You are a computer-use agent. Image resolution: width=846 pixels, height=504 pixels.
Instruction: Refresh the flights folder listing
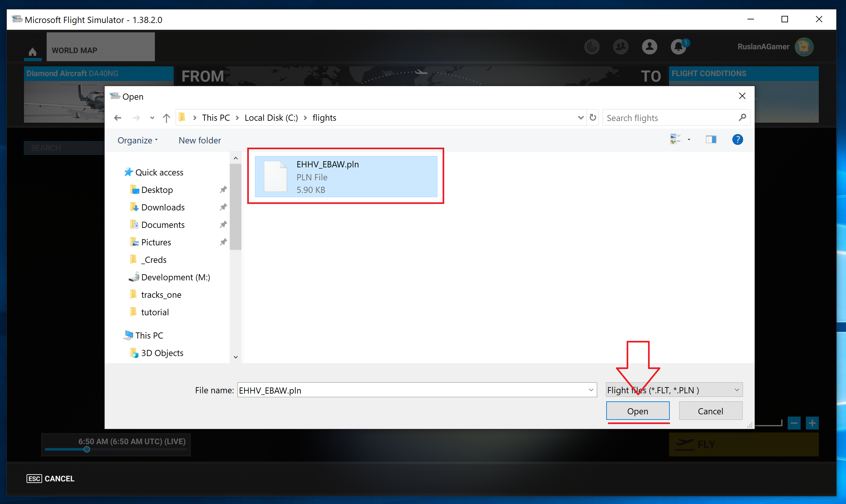[593, 118]
